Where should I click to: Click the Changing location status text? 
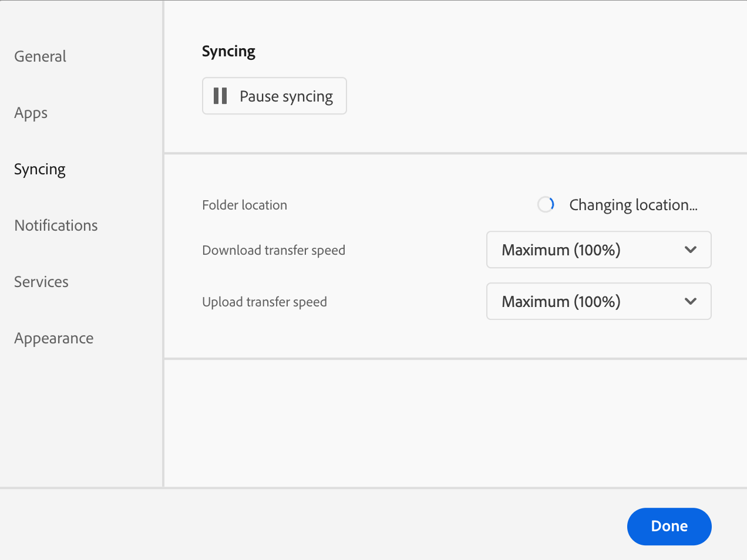(x=633, y=204)
